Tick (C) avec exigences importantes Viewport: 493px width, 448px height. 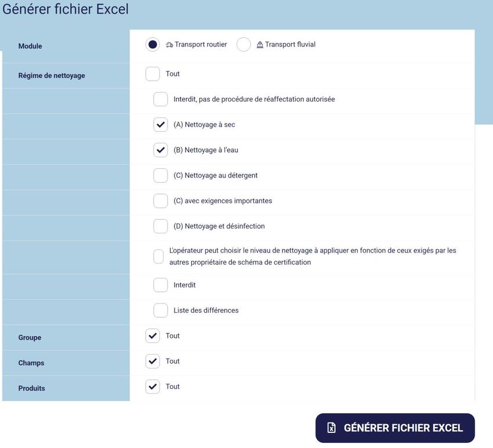[x=161, y=201]
